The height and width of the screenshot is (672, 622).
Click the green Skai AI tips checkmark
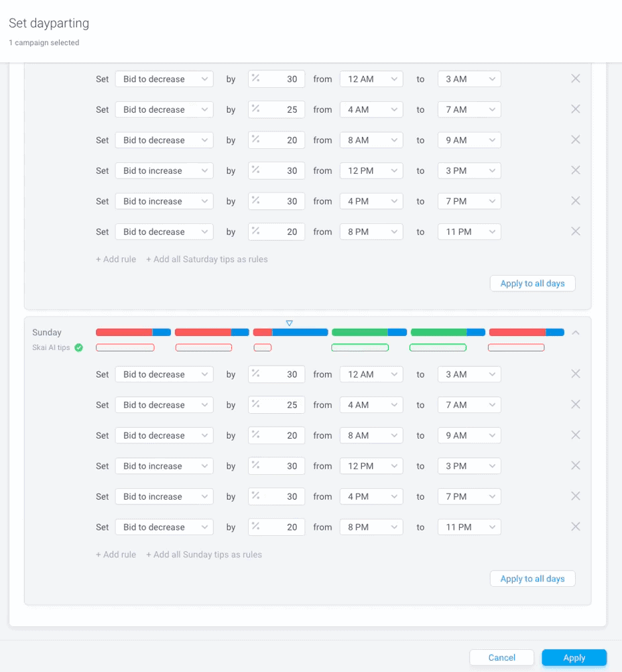click(x=80, y=347)
